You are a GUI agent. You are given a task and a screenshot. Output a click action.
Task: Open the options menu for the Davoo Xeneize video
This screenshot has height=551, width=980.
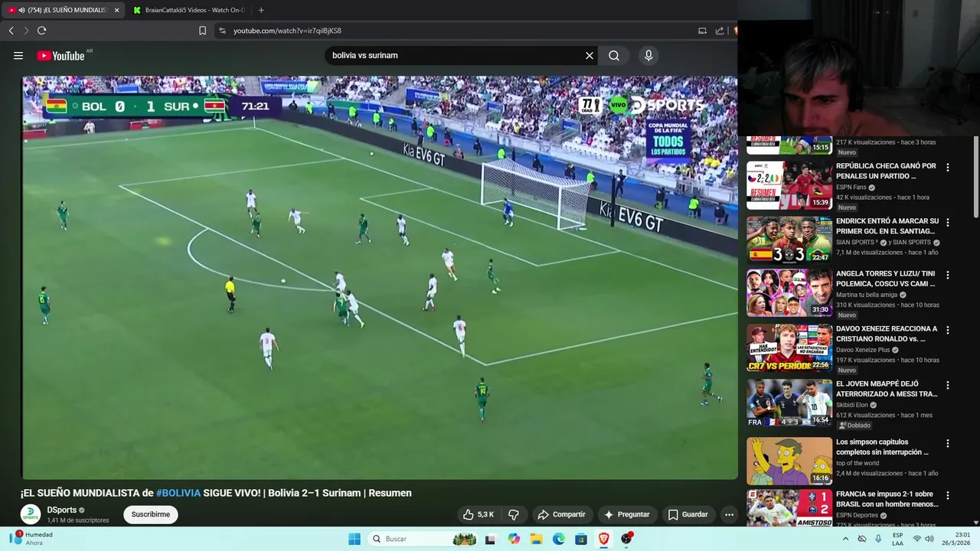(948, 330)
